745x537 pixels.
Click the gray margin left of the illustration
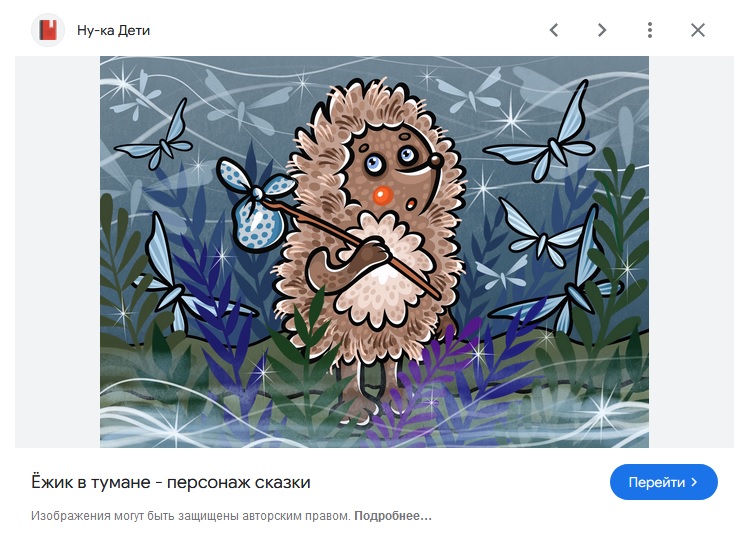pyautogui.click(x=57, y=252)
